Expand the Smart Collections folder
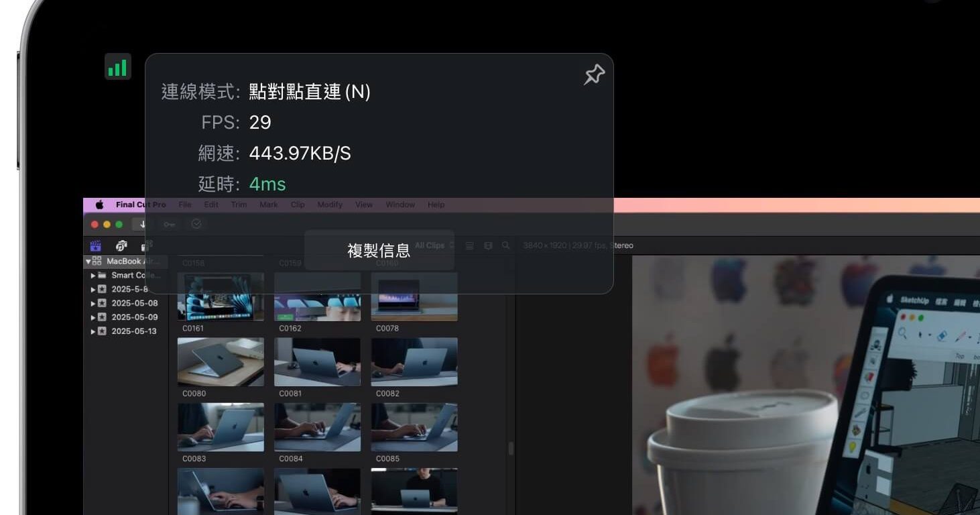The width and height of the screenshot is (980, 515). tap(93, 275)
